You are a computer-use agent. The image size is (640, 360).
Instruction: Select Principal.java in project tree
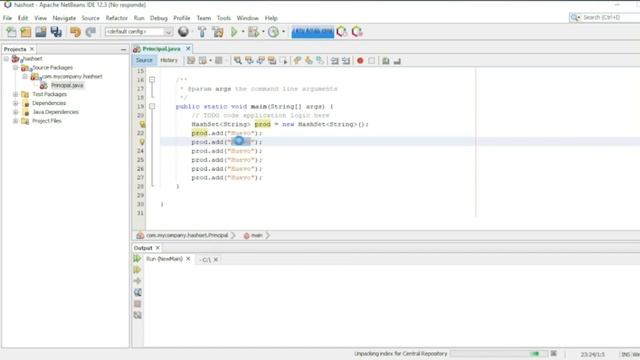pos(67,85)
